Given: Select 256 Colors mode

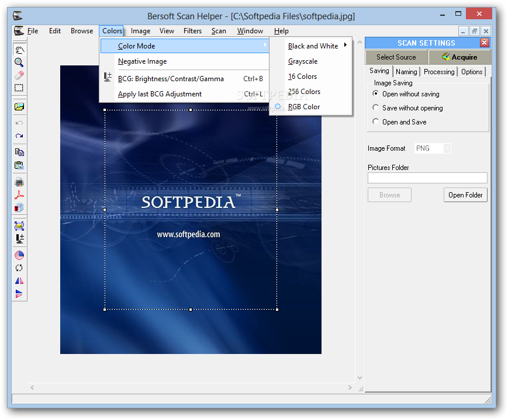Looking at the screenshot, I should click(x=310, y=92).
